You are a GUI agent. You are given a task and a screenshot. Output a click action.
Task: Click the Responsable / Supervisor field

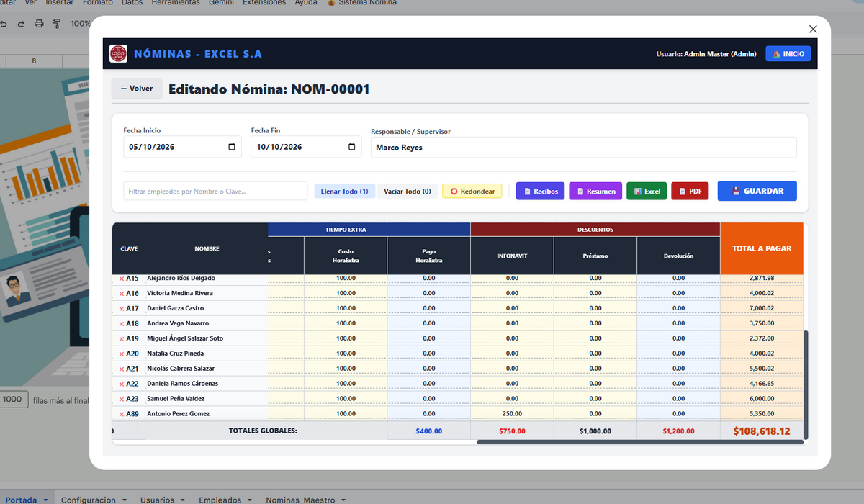pyautogui.click(x=584, y=148)
